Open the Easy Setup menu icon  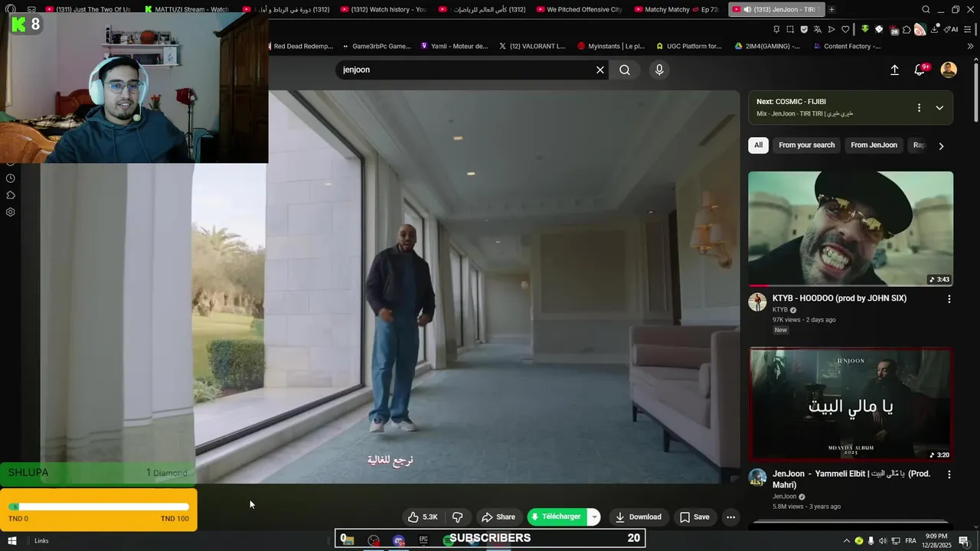coord(969,29)
